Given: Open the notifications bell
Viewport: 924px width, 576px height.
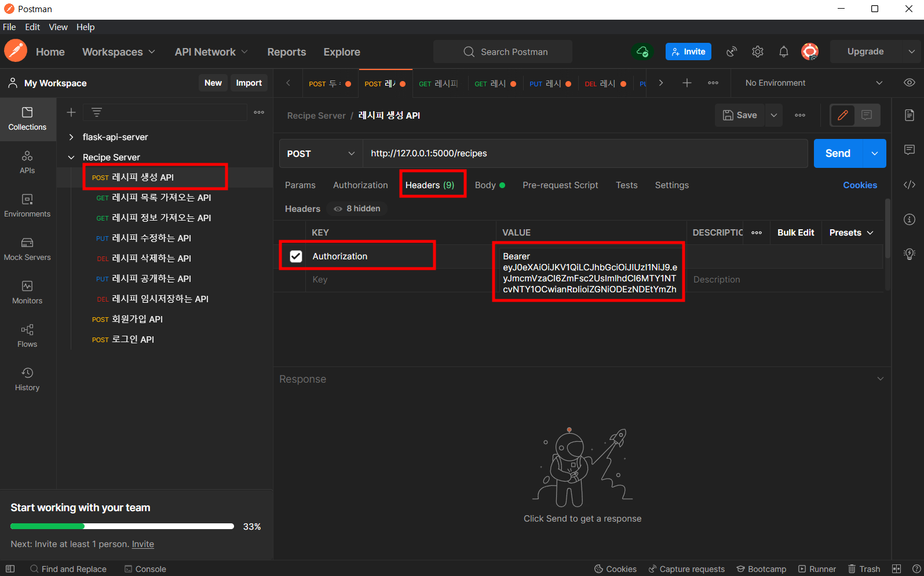Looking at the screenshot, I should 784,52.
